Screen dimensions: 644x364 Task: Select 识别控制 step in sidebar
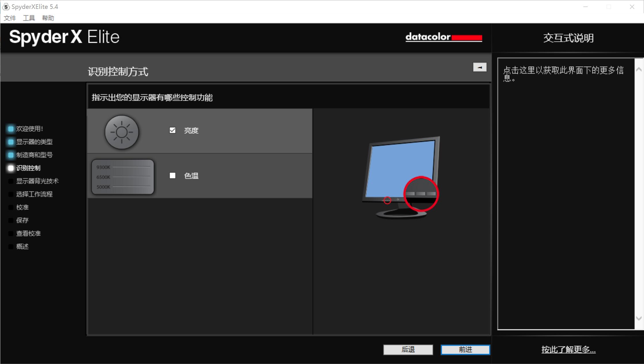pos(28,168)
